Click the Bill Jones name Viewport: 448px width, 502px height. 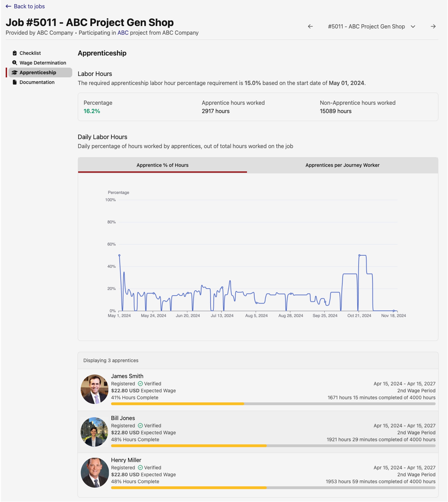123,418
